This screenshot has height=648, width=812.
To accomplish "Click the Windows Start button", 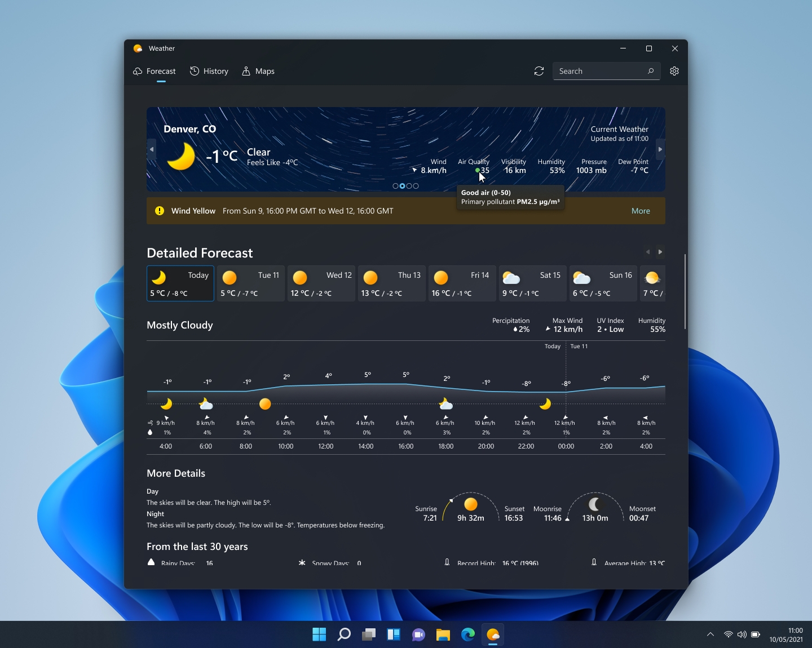I will [319, 634].
